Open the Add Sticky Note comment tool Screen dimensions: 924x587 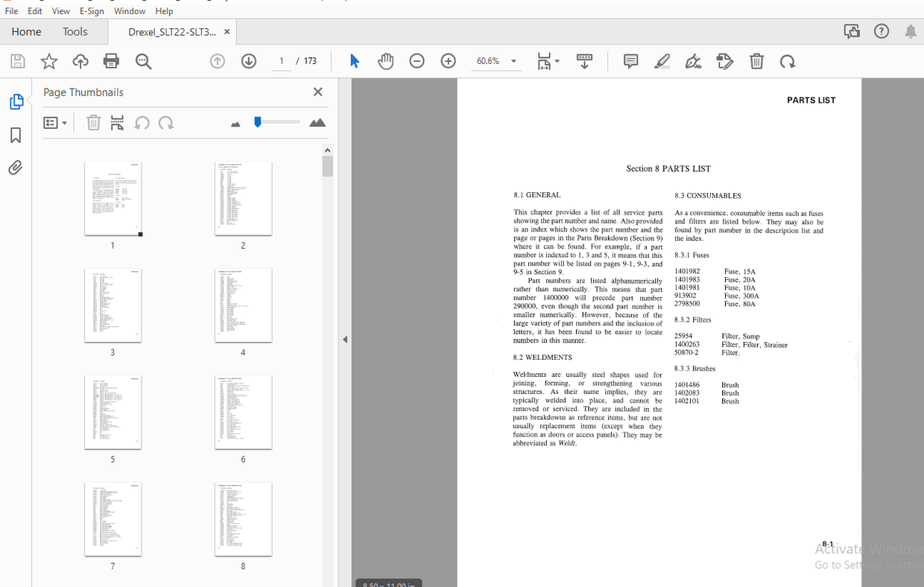pos(630,61)
